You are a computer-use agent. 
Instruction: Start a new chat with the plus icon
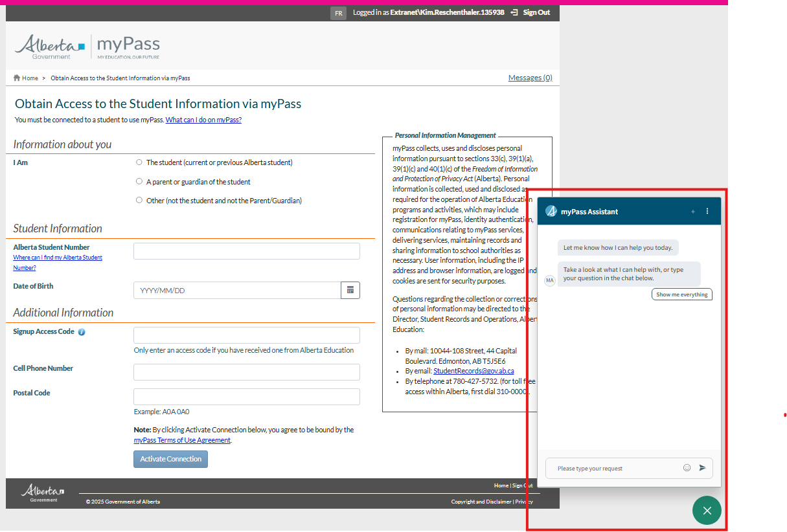693,212
